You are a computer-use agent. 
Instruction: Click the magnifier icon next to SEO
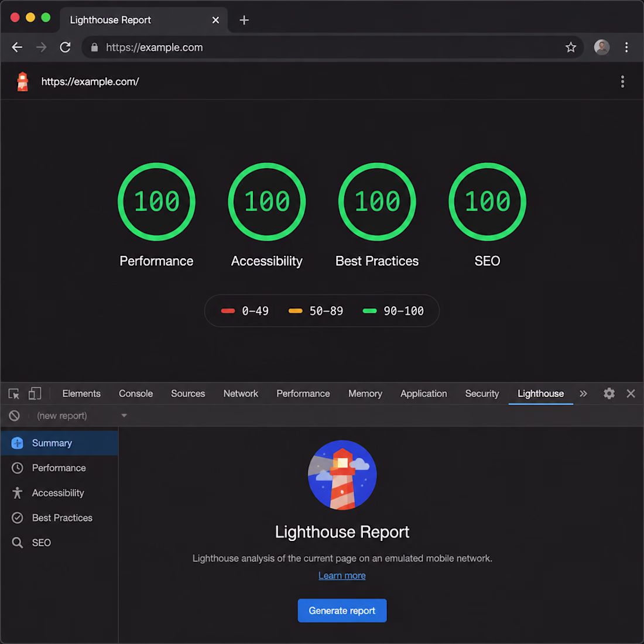click(x=17, y=543)
